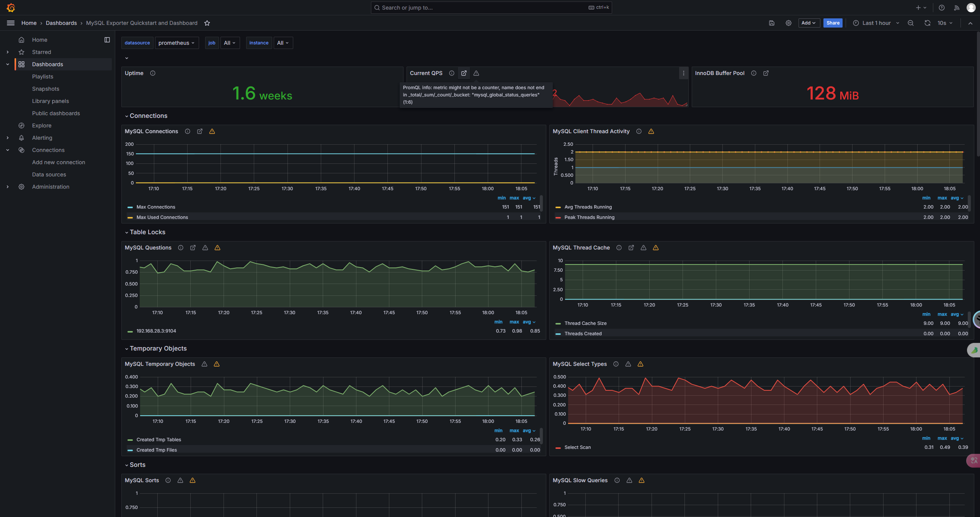The image size is (980, 517).
Task: Click the refresh dashboard icon
Action: coord(927,23)
